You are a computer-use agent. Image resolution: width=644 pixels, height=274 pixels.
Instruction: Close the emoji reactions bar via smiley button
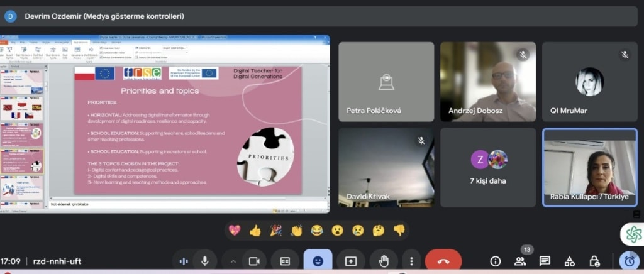click(318, 261)
